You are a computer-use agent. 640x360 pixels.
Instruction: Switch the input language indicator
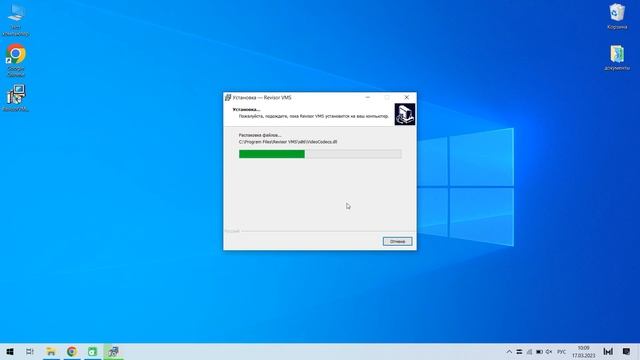pos(562,351)
